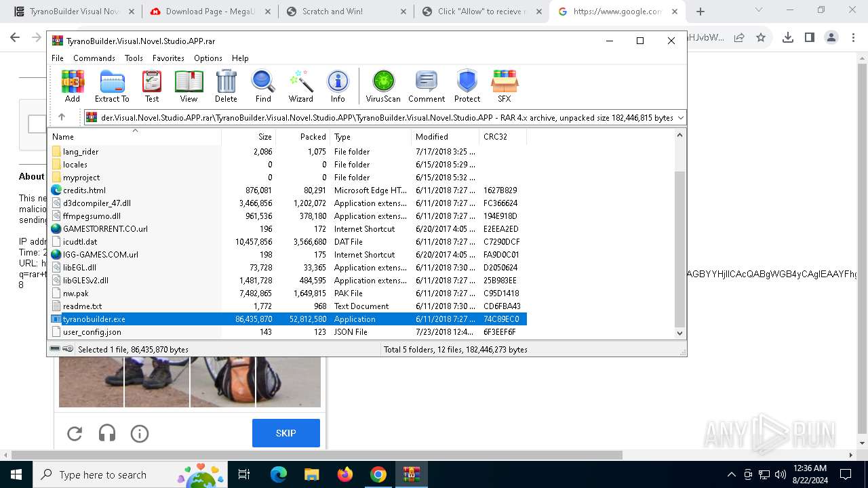
Task: Open the Find tool
Action: 263,86
